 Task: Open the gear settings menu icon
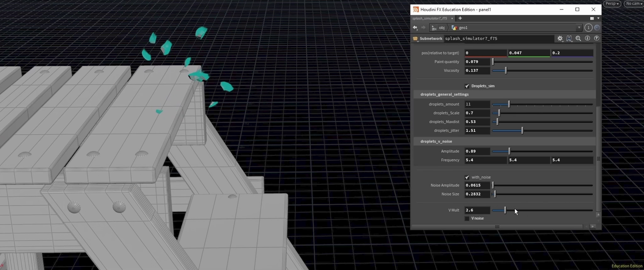(x=560, y=38)
